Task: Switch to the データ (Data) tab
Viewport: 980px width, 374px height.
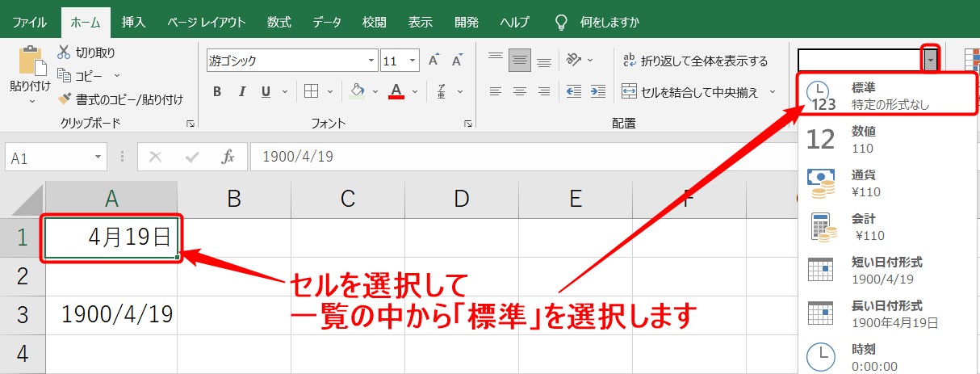Action: (x=327, y=22)
